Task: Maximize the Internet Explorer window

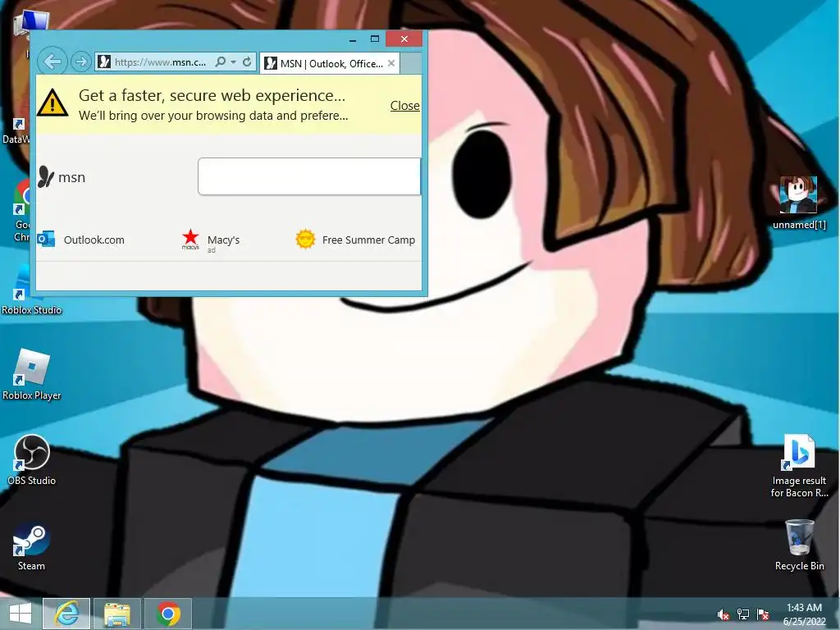Action: coord(375,39)
